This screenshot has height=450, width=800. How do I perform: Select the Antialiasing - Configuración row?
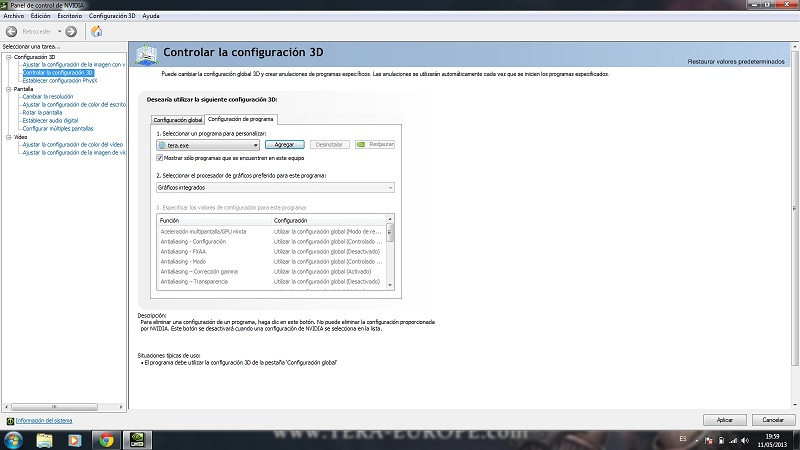[x=271, y=242]
